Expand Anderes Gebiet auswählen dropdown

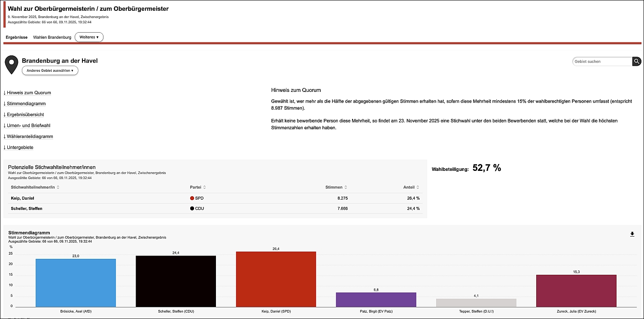coord(50,70)
